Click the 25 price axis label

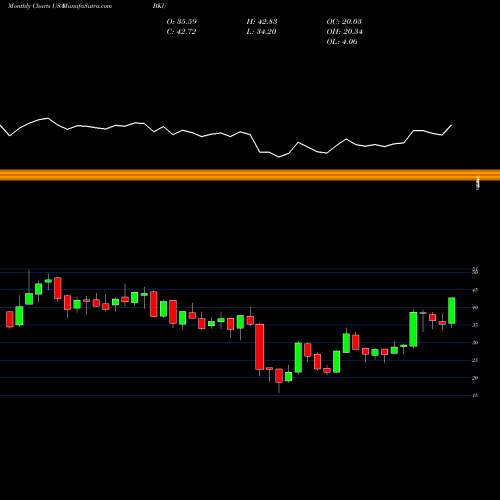tap(475, 360)
